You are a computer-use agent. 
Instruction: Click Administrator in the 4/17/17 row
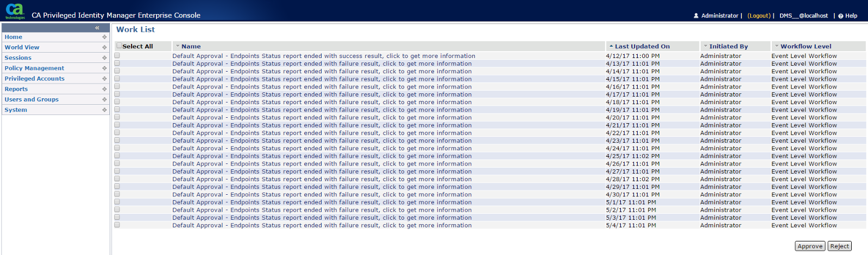tap(720, 94)
